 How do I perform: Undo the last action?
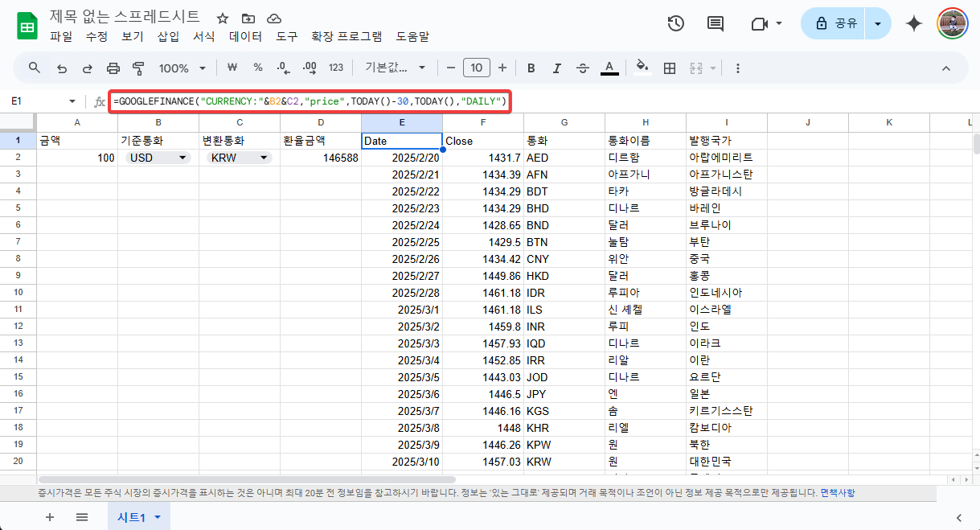point(62,68)
